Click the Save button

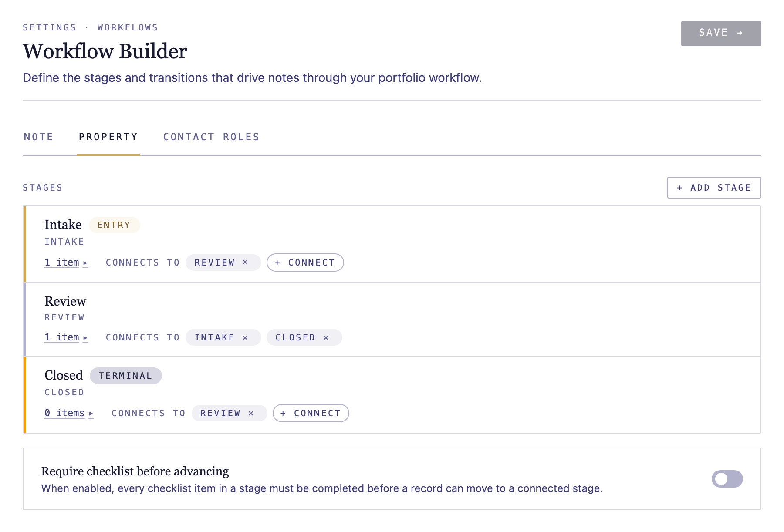click(721, 33)
